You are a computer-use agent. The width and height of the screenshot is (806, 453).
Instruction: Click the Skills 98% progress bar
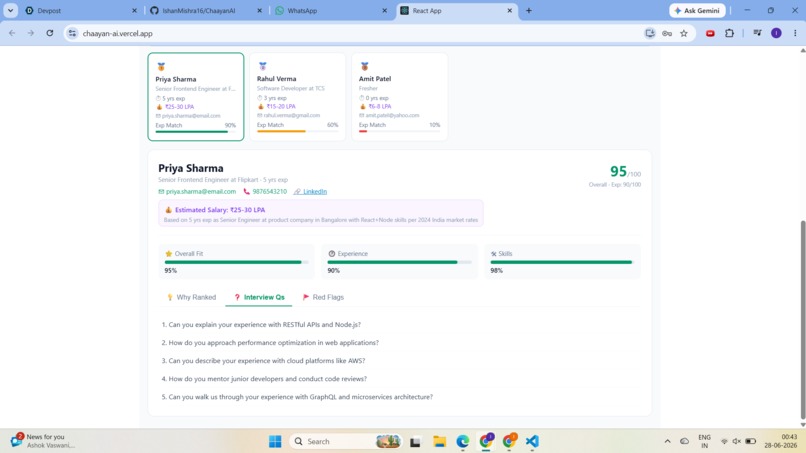tap(562, 262)
